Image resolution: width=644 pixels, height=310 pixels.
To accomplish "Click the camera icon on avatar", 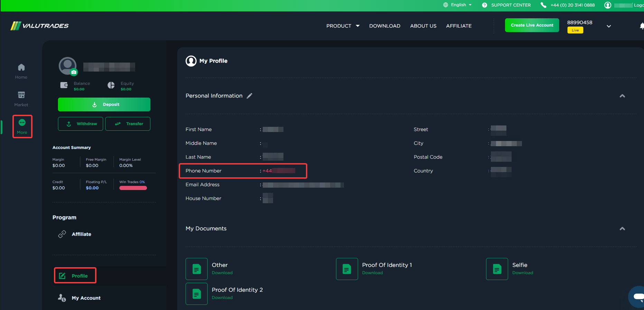I will pyautogui.click(x=74, y=72).
